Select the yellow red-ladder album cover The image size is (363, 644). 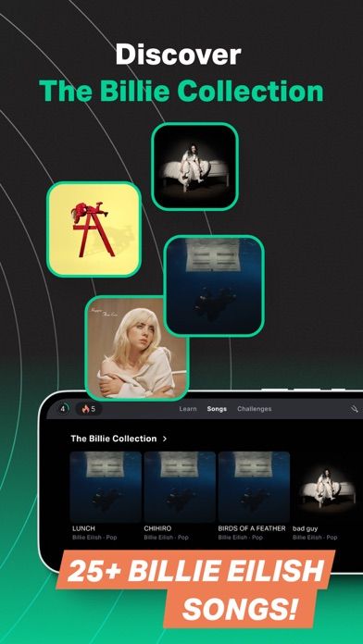(x=94, y=229)
